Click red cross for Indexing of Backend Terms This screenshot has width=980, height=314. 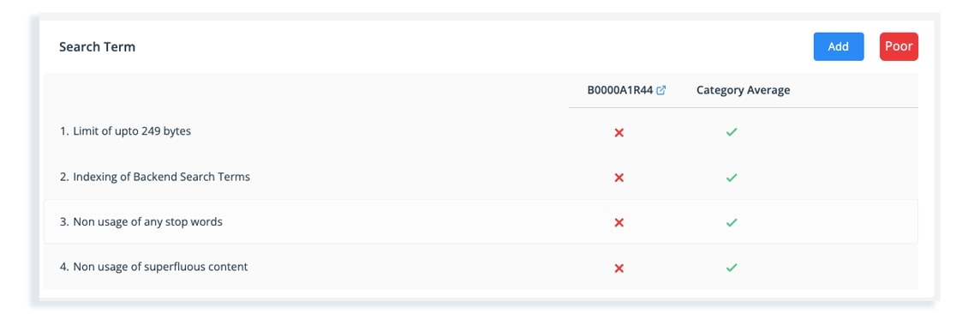tap(619, 178)
